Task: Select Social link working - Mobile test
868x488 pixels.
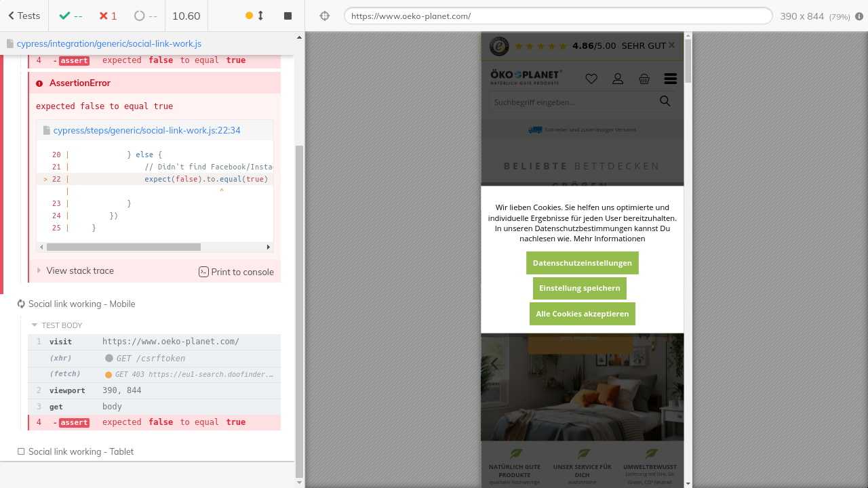Action: [x=81, y=304]
